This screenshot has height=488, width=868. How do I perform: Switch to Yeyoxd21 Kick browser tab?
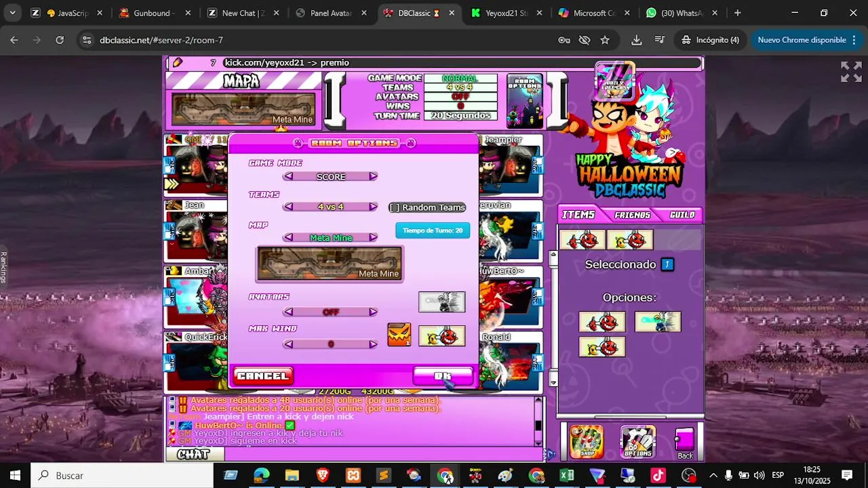pyautogui.click(x=507, y=13)
